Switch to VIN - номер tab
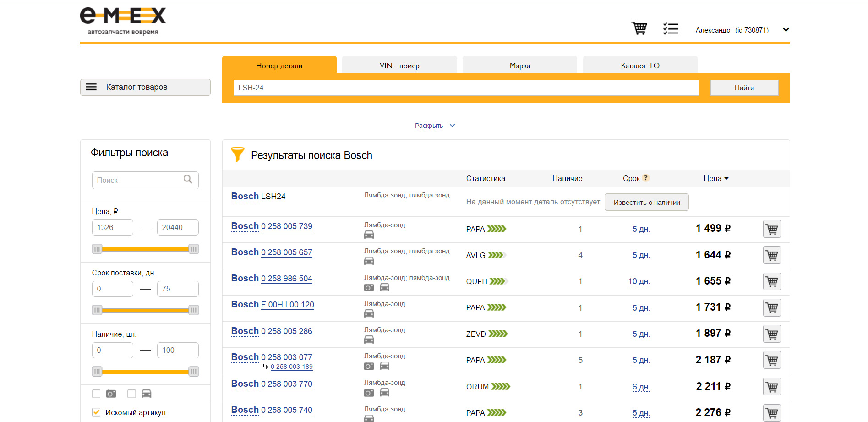This screenshot has height=422, width=868. [399, 66]
